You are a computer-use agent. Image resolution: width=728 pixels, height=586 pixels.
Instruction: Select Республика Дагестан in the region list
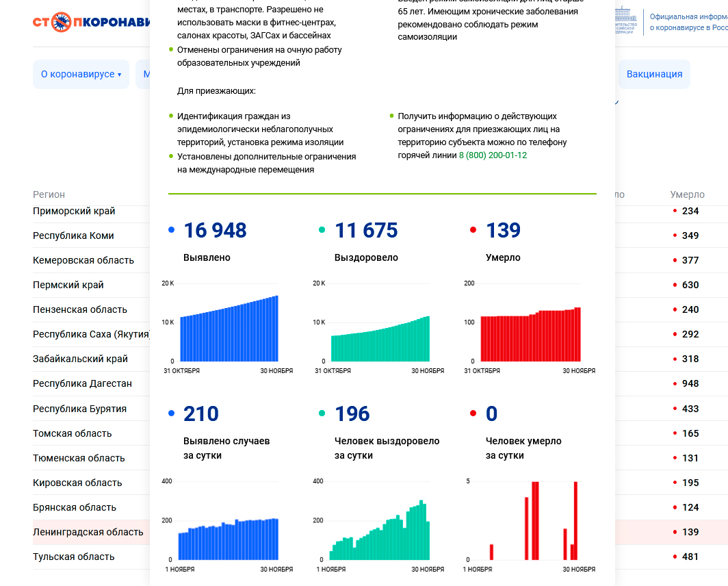(82, 383)
